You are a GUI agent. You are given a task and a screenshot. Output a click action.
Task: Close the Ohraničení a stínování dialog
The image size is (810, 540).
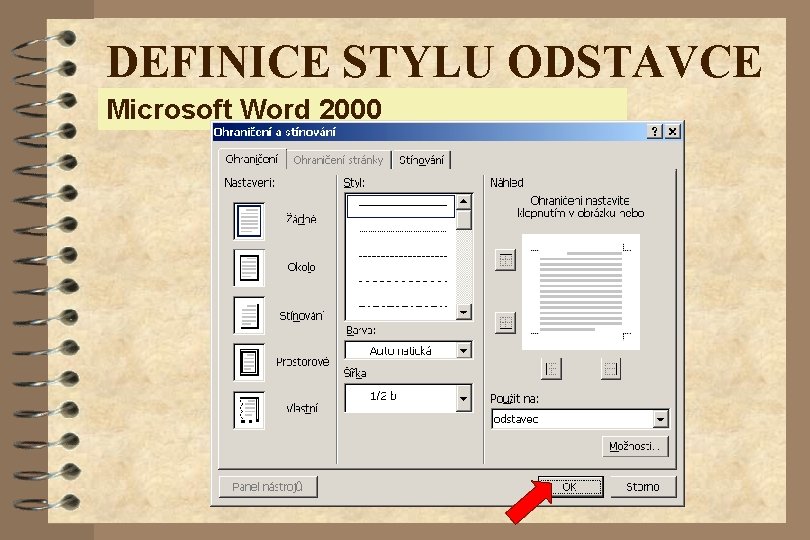[672, 131]
